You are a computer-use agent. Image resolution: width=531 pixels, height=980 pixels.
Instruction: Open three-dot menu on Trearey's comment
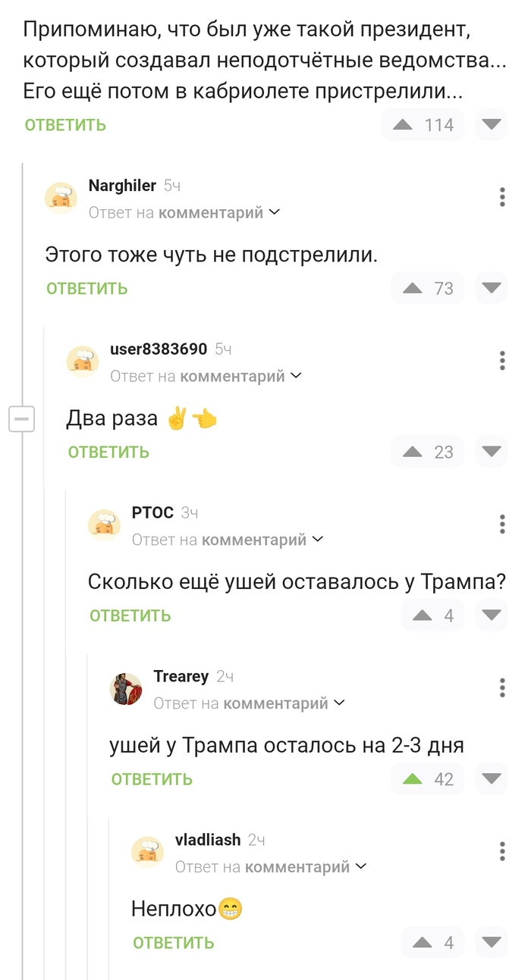click(501, 687)
